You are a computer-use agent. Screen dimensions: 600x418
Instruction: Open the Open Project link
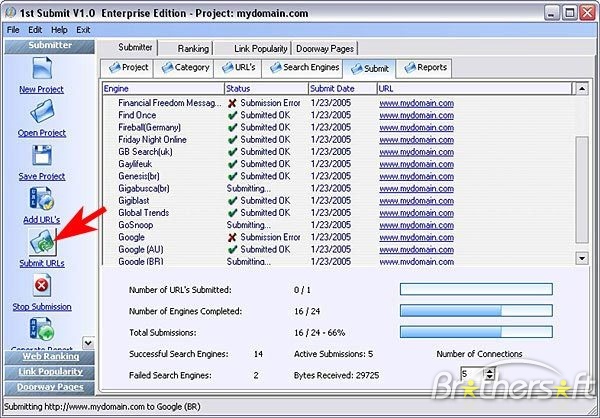tap(42, 133)
